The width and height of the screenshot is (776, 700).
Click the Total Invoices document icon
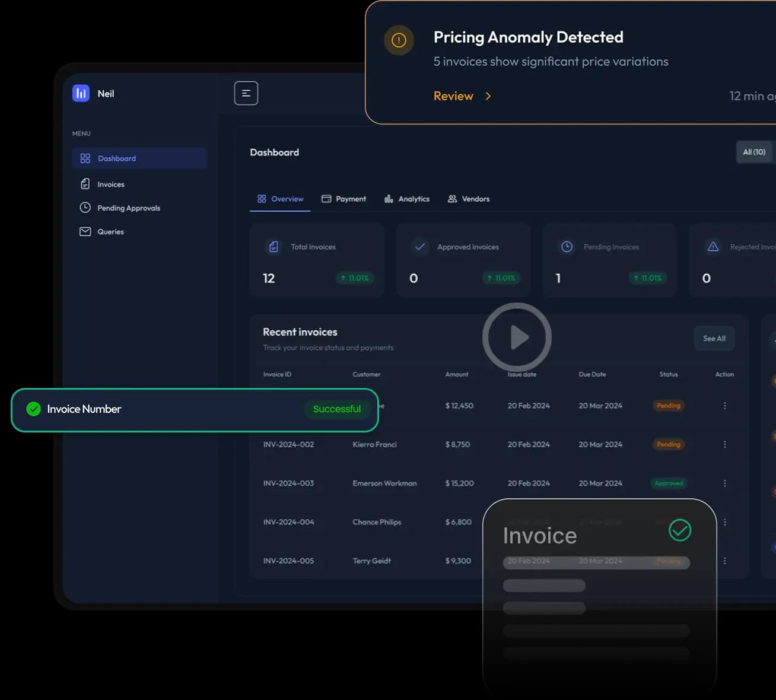273,246
